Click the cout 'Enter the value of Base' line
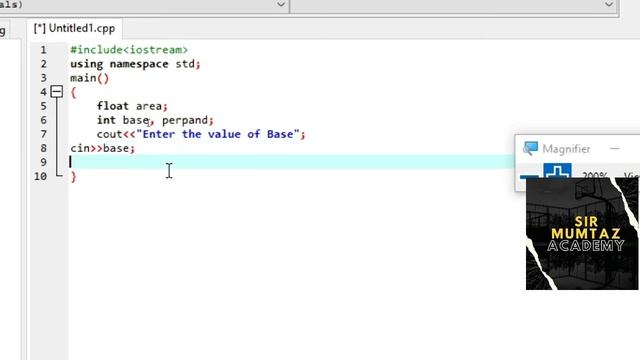Screen dimensions: 640x360 click(x=201, y=134)
